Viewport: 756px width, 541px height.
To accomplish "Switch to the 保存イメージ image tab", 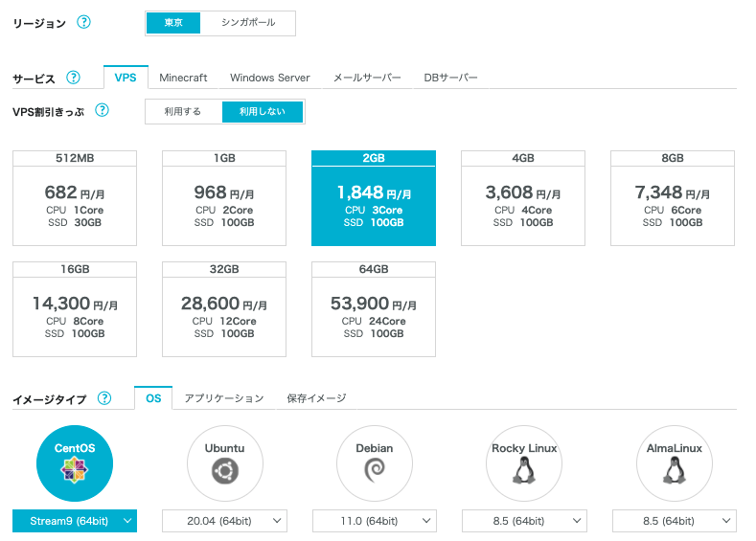I will click(x=316, y=398).
